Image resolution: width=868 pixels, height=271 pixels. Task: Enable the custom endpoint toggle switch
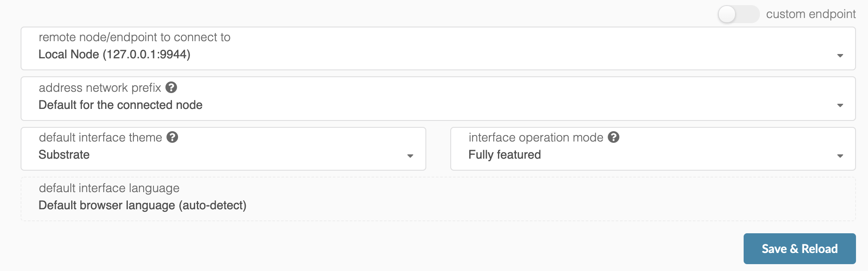click(x=738, y=14)
